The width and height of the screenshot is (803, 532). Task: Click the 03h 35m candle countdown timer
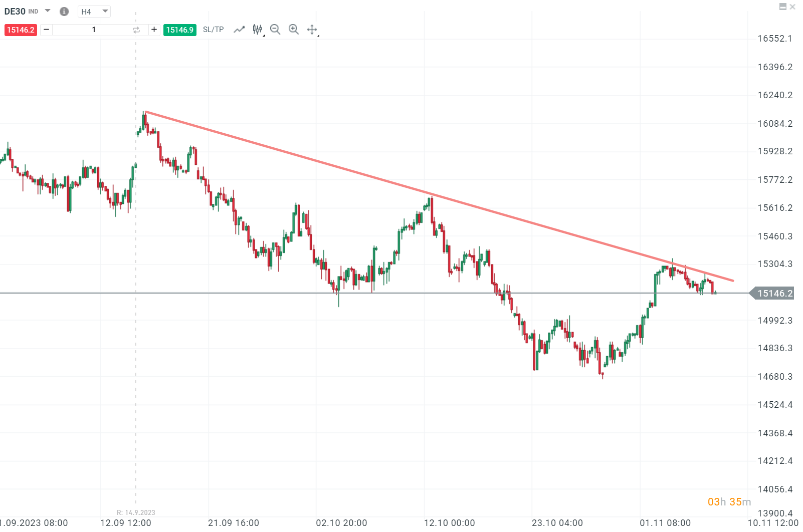click(x=729, y=501)
